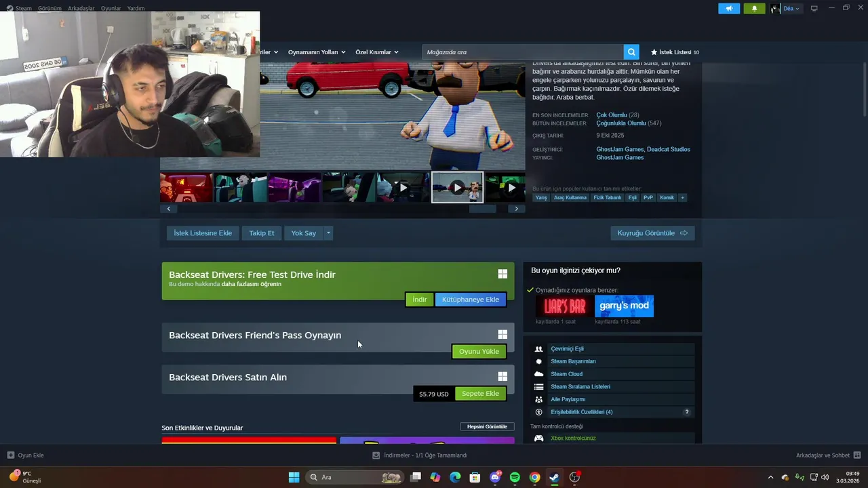Click the Erişilebilirlik accessibility icon
Image resolution: width=868 pixels, height=488 pixels.
point(539,412)
